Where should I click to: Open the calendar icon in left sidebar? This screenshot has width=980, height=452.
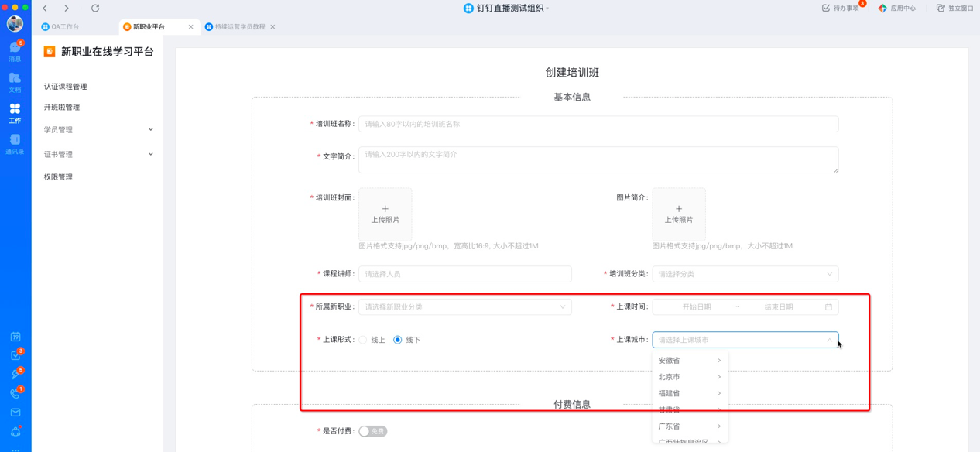(x=15, y=337)
